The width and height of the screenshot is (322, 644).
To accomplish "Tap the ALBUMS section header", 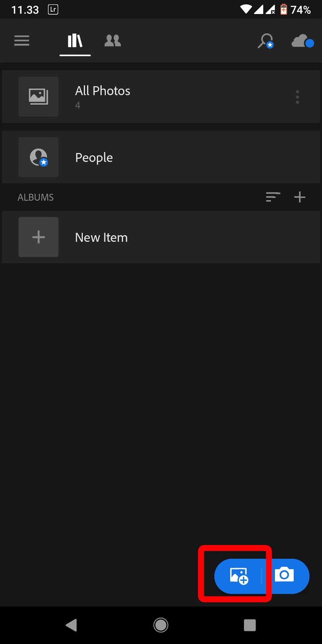I will coord(35,197).
